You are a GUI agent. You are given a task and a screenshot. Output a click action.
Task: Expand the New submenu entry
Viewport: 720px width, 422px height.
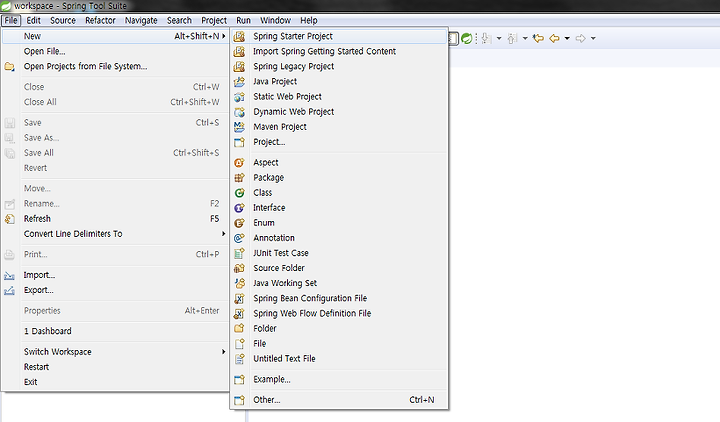[x=115, y=36]
